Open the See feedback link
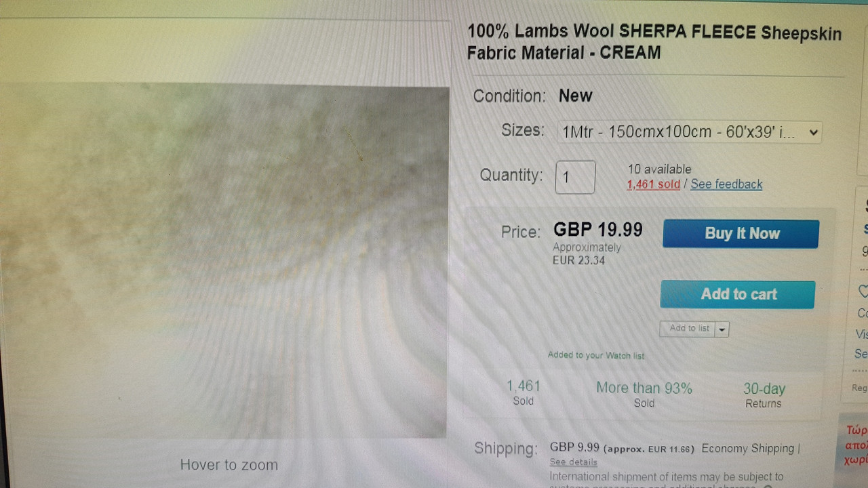This screenshot has width=868, height=488. coord(726,184)
